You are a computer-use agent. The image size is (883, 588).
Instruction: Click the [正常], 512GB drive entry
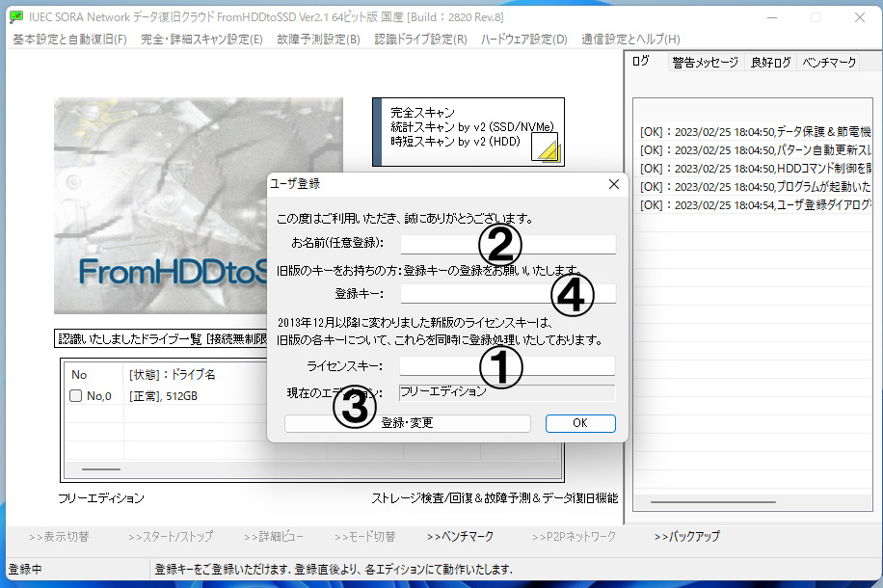click(163, 396)
